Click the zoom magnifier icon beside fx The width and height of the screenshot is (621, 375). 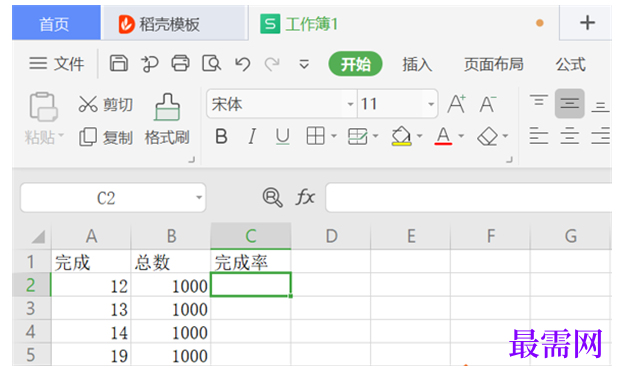[272, 197]
